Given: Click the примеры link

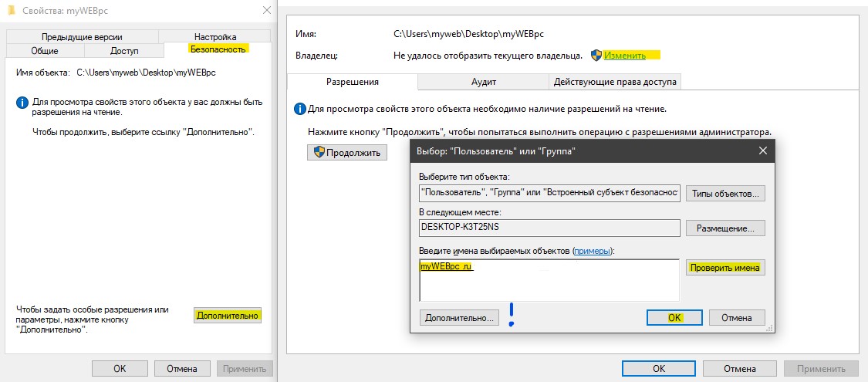Looking at the screenshot, I should tap(593, 251).
